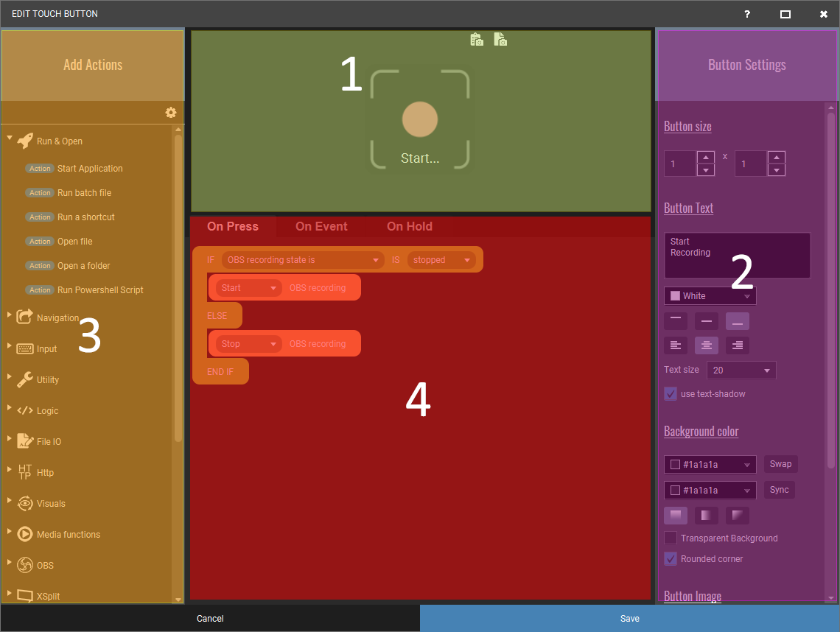Click the Save button

[x=629, y=619]
